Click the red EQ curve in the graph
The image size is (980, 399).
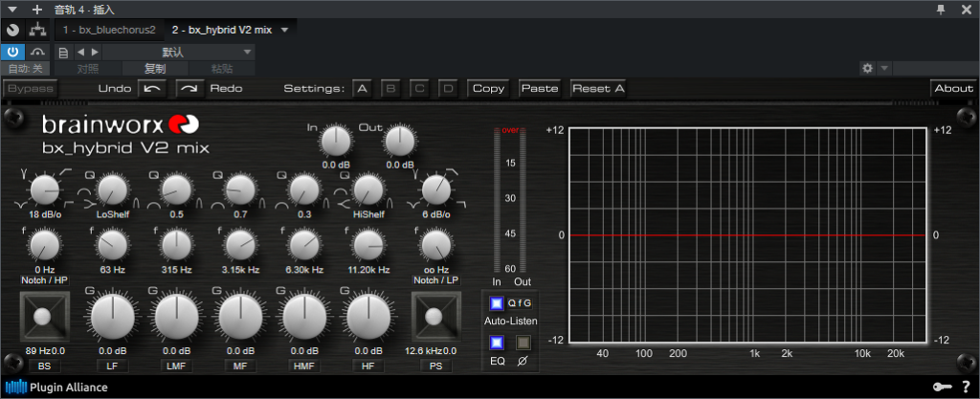(747, 234)
